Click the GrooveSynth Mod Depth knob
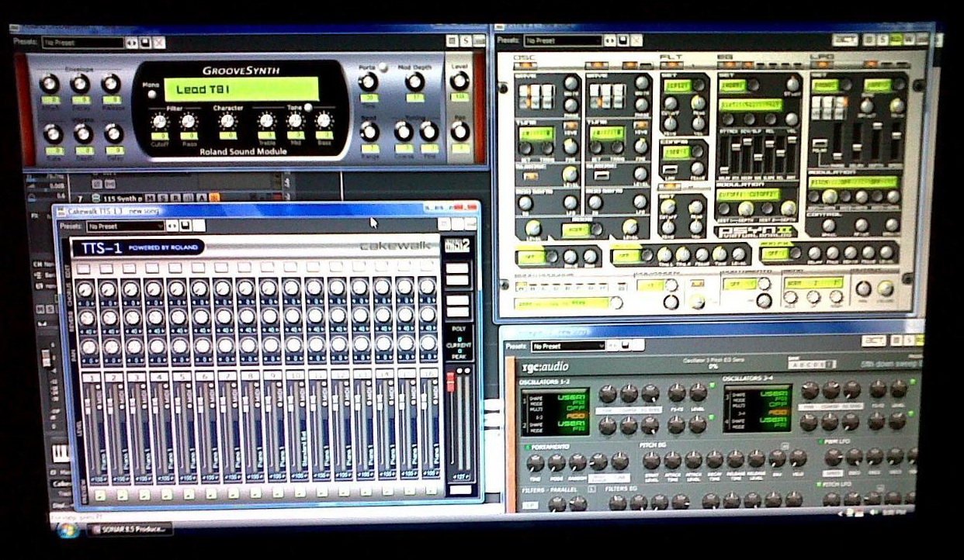 [x=414, y=82]
